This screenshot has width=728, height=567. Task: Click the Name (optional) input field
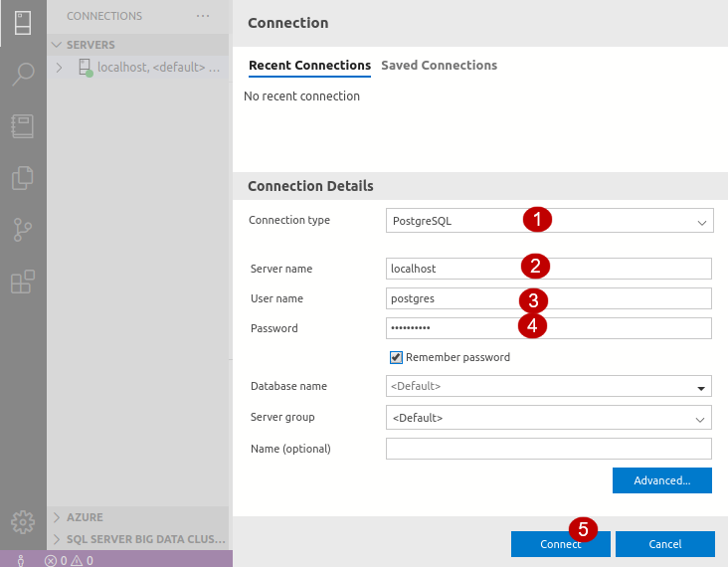(x=549, y=449)
